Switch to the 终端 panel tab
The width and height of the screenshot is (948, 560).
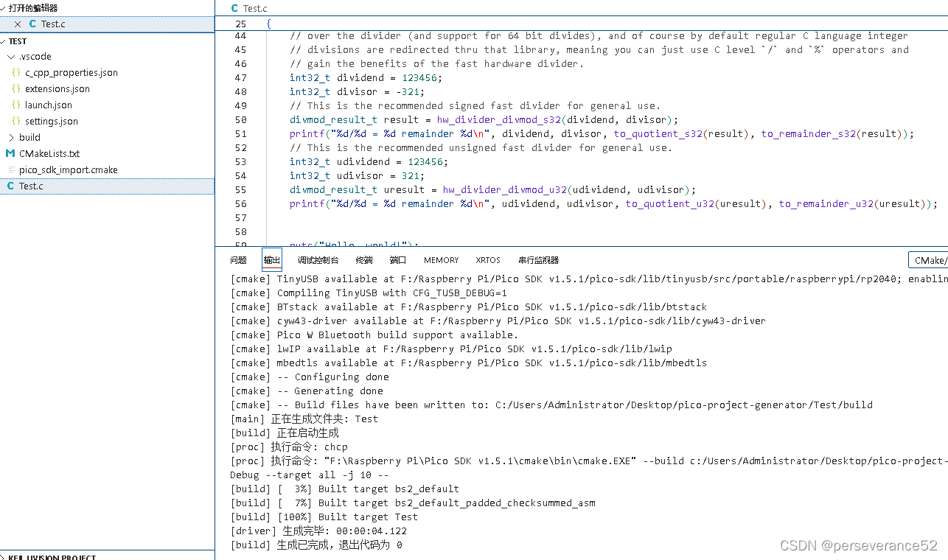(x=364, y=260)
